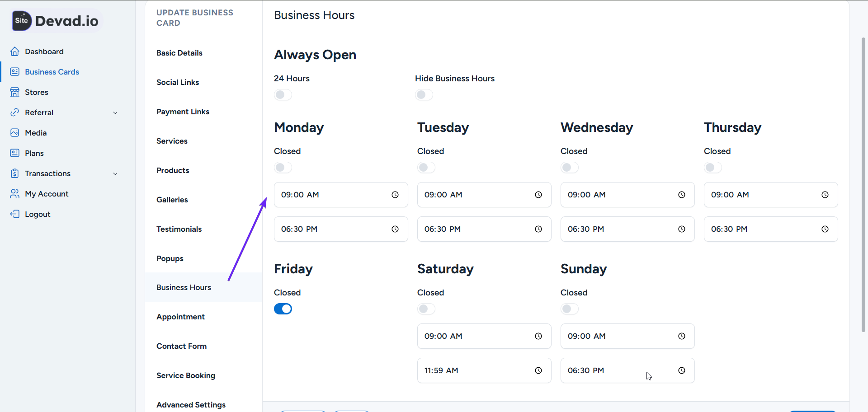
Task: Open Advanced Settings
Action: click(x=191, y=405)
